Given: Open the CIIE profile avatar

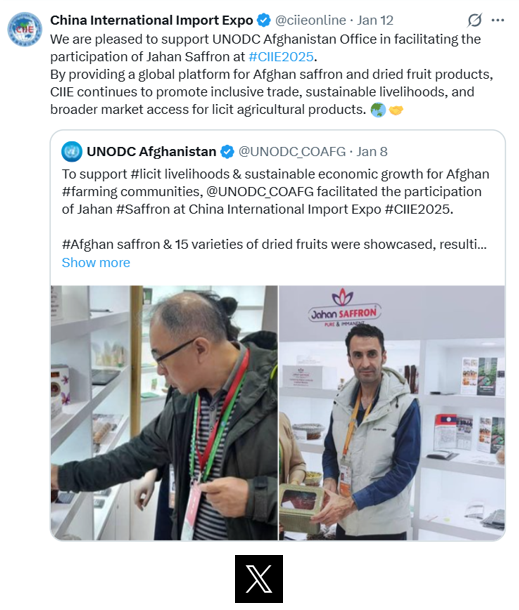Looking at the screenshot, I should tap(25, 29).
